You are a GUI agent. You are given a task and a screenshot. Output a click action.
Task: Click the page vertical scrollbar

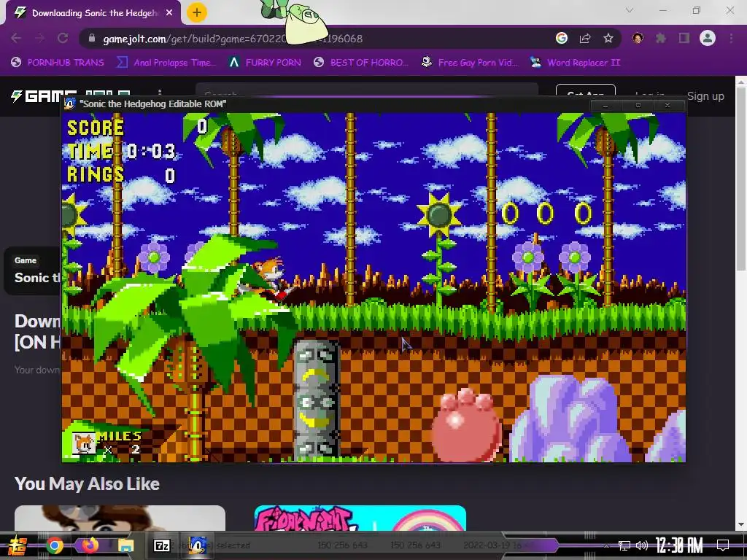click(x=741, y=179)
